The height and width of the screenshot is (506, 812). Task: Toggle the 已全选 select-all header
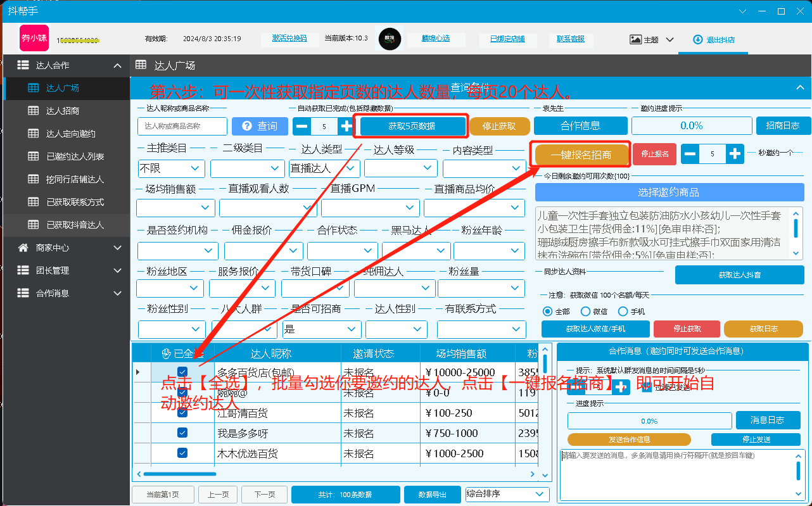(x=182, y=353)
